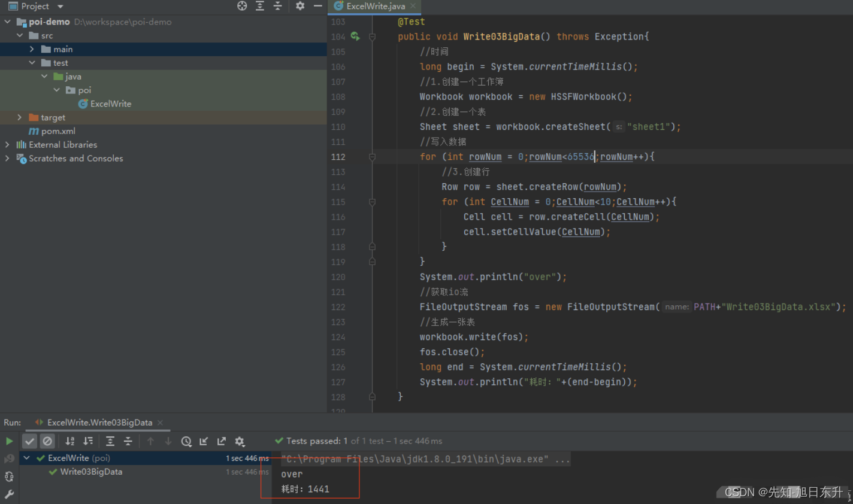The height and width of the screenshot is (504, 853).
Task: Click the '耗时: 1441' console output
Action: [305, 489]
